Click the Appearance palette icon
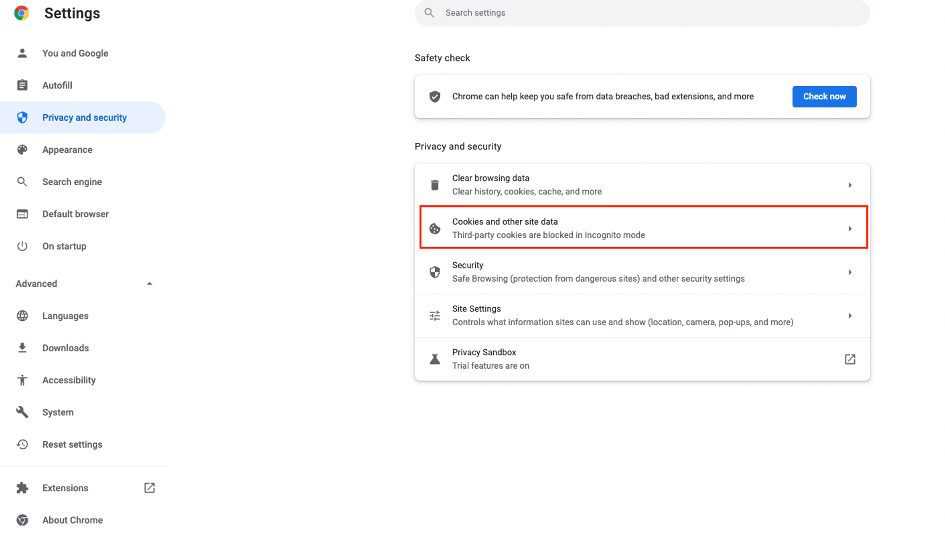Viewport: 945px width, 560px height. [22, 149]
